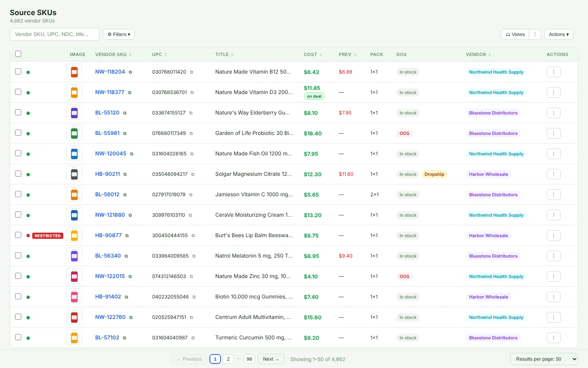Image resolution: width=588 pixels, height=368 pixels.
Task: Click the on deal badge
Action: click(314, 96)
